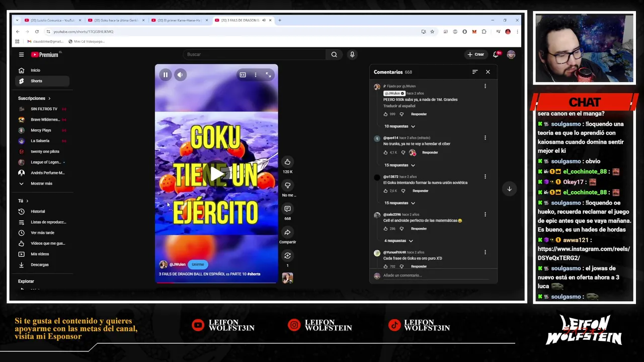Expand the Suscripciones section chevron
Image resolution: width=644 pixels, height=362 pixels.
[x=49, y=99]
